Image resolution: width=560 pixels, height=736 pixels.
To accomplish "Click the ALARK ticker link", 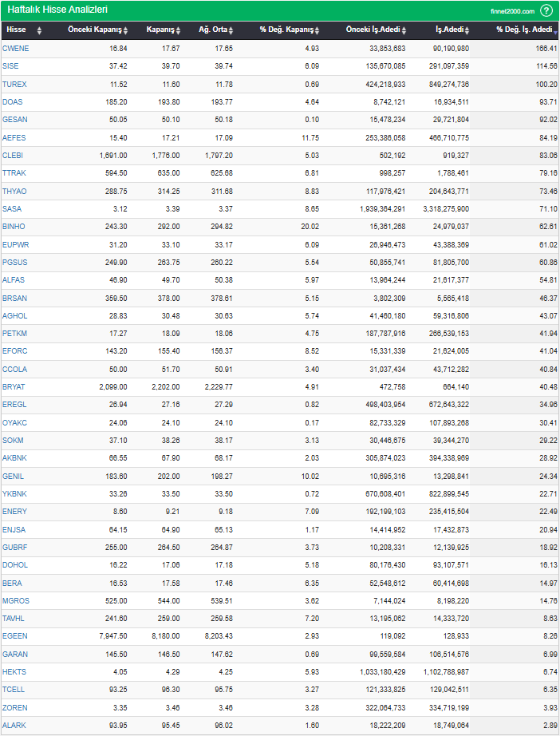I will (x=14, y=725).
